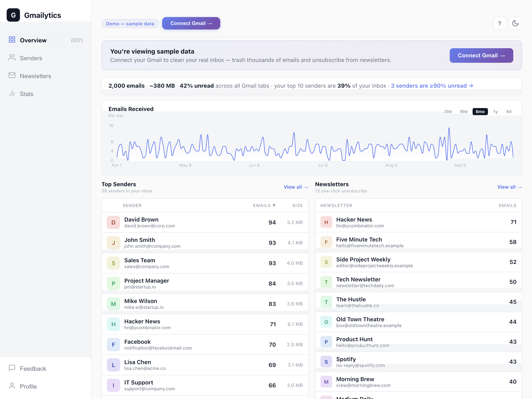Click the Gmailytics G logo icon

[x=13, y=15]
